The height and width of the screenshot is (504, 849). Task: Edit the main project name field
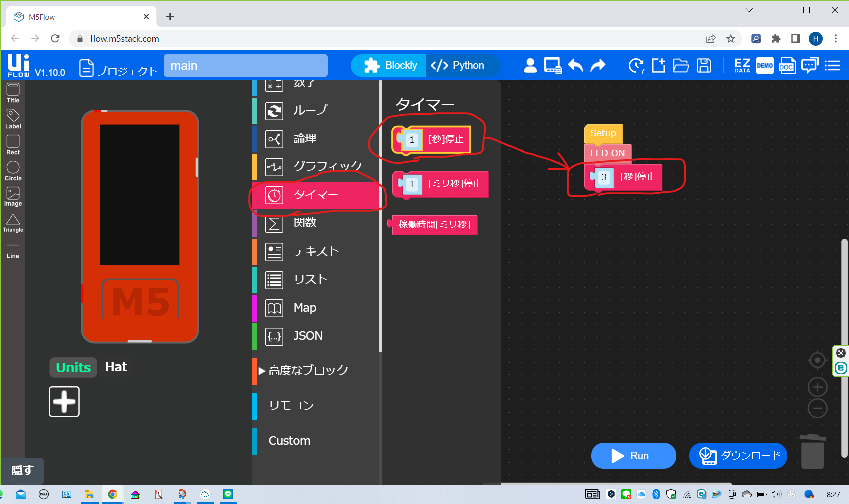tap(246, 66)
